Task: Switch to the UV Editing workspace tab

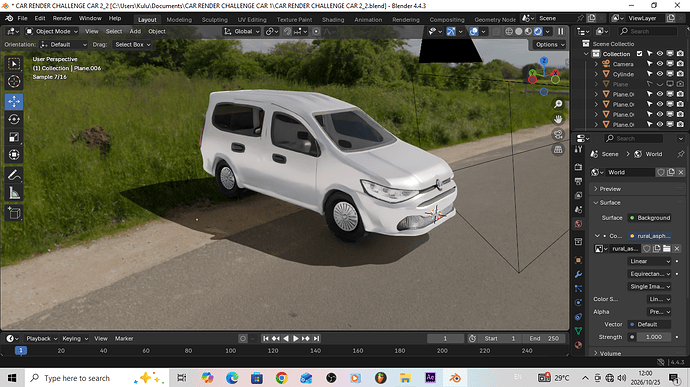Action: 252,20
